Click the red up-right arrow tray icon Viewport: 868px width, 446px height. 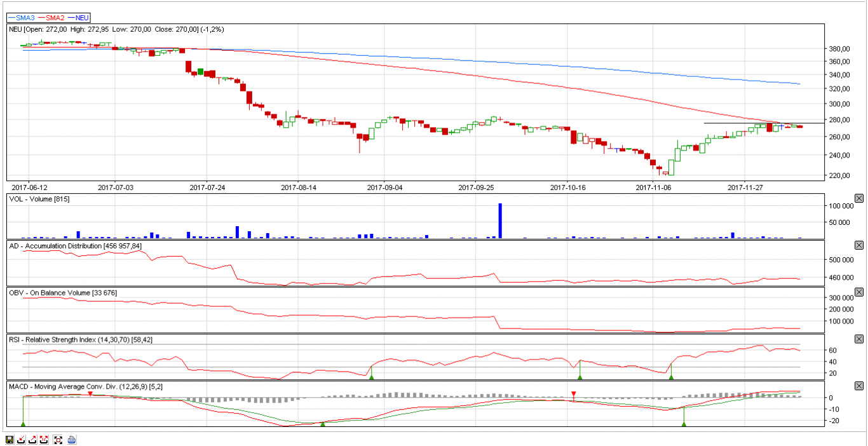click(32, 439)
